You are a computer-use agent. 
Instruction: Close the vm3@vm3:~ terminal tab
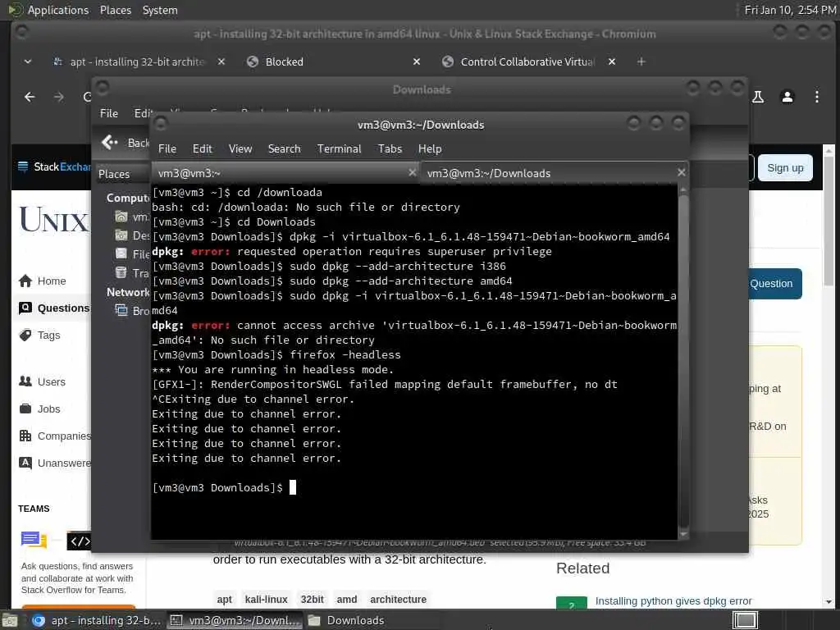[412, 172]
